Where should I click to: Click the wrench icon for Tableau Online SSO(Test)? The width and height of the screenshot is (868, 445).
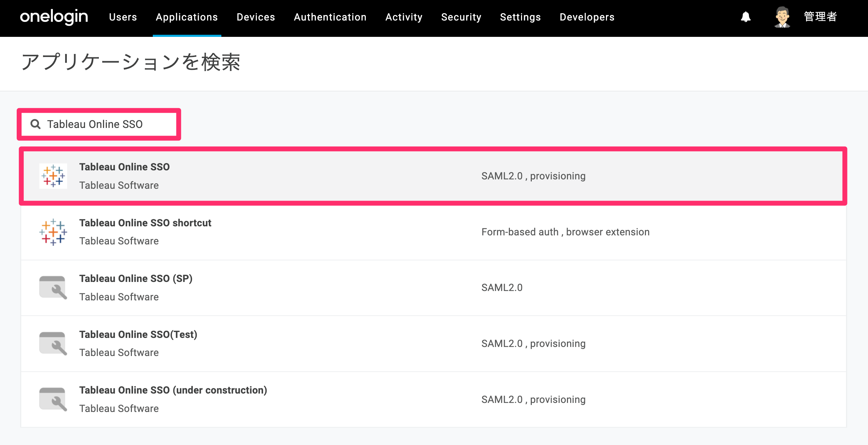click(53, 343)
